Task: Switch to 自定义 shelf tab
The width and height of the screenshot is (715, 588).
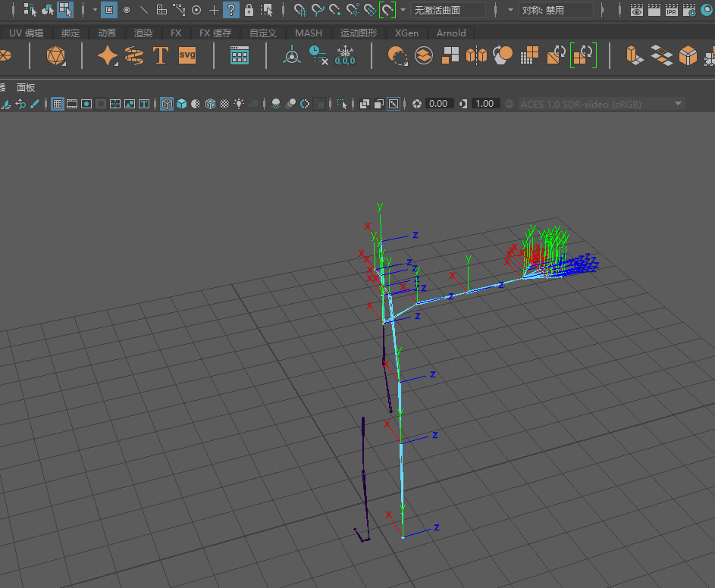Action: click(x=263, y=33)
